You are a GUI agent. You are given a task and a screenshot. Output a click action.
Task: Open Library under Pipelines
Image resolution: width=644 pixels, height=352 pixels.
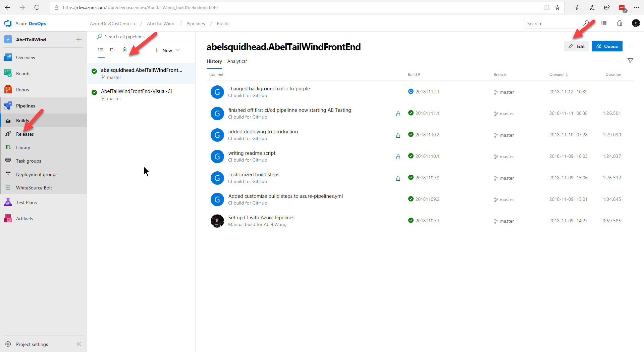[23, 147]
